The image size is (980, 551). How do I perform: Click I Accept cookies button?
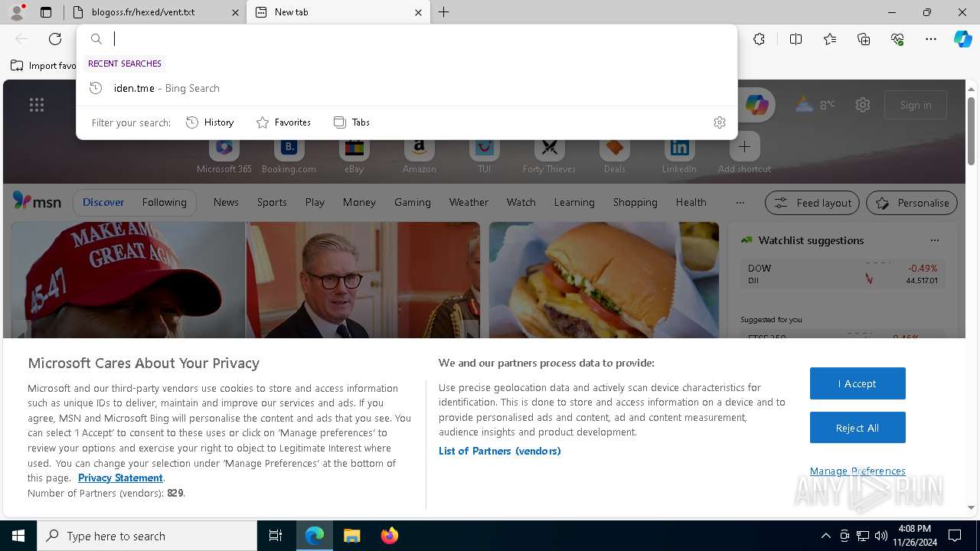[857, 383]
